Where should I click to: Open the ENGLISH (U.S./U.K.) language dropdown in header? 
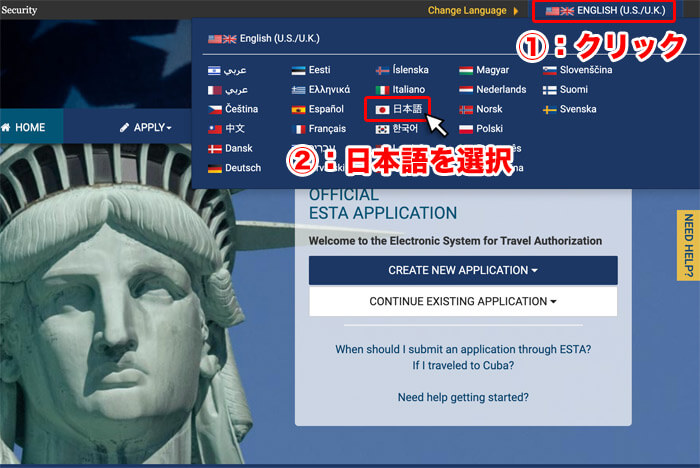tap(605, 11)
